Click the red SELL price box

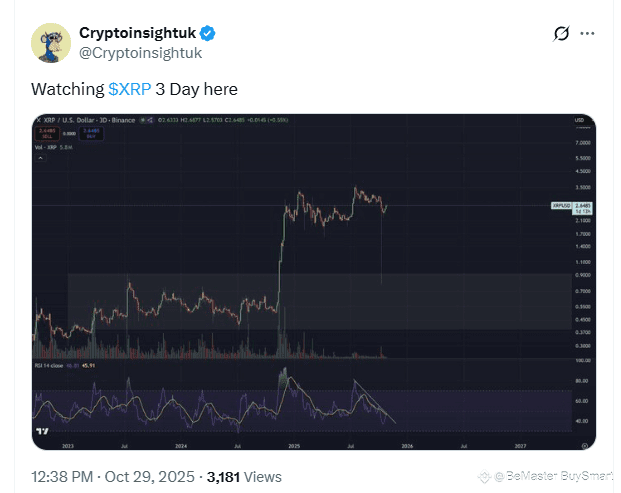45,130
